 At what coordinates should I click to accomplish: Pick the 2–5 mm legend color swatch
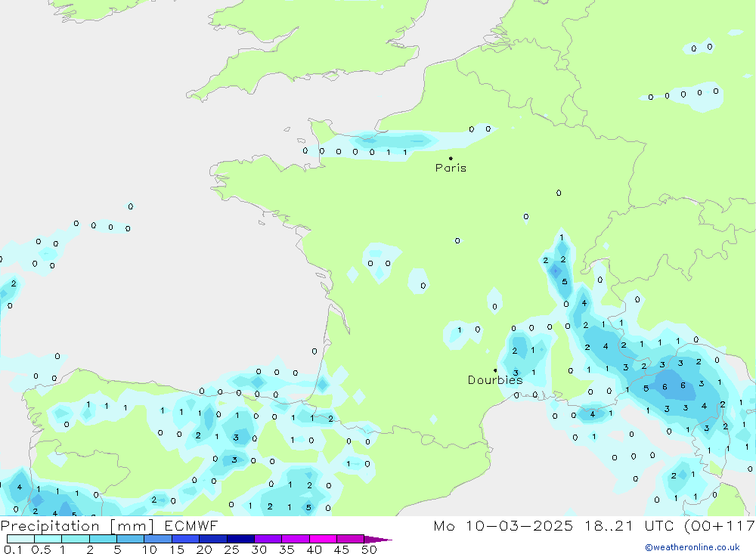(103, 539)
